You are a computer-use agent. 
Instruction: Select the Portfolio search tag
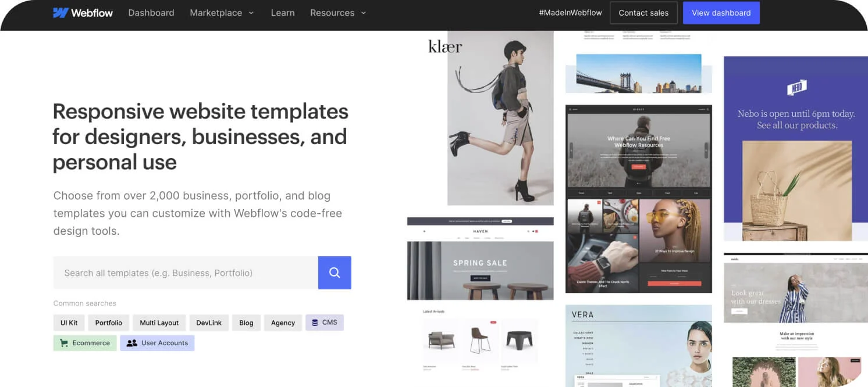click(109, 322)
